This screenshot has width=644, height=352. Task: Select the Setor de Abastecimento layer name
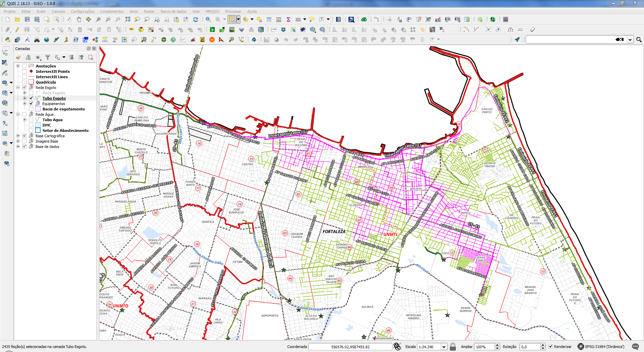click(65, 131)
